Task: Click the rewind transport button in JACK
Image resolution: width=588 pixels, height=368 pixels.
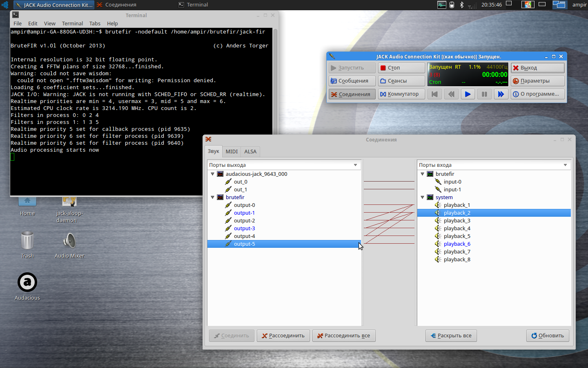Action: (451, 94)
